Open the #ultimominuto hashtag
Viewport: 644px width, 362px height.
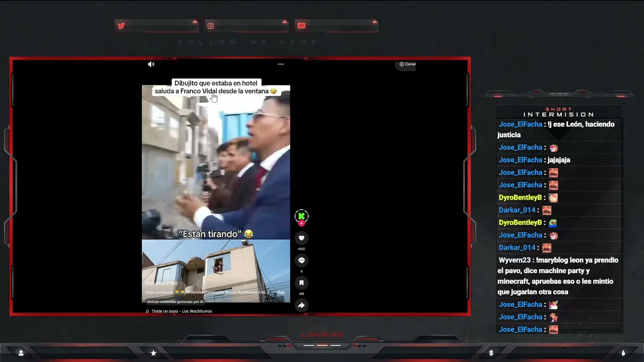pos(253,292)
